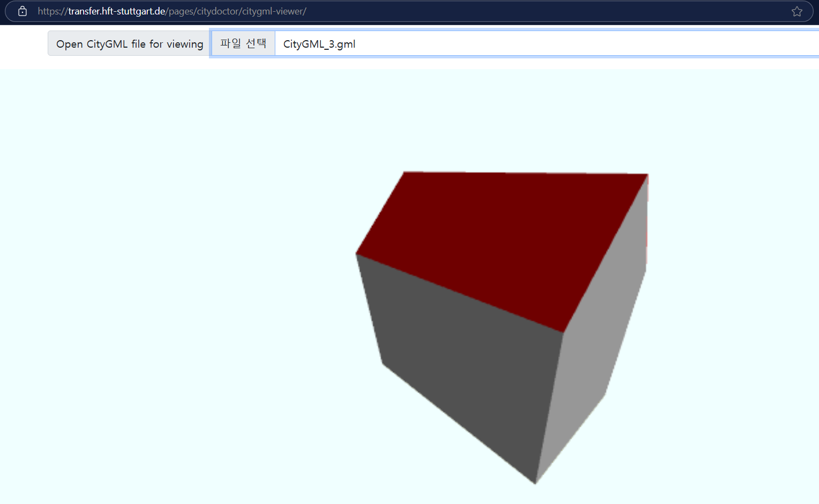Click the 파일 선택 file chooser button
Viewport: 819px width, 504px height.
click(x=243, y=43)
